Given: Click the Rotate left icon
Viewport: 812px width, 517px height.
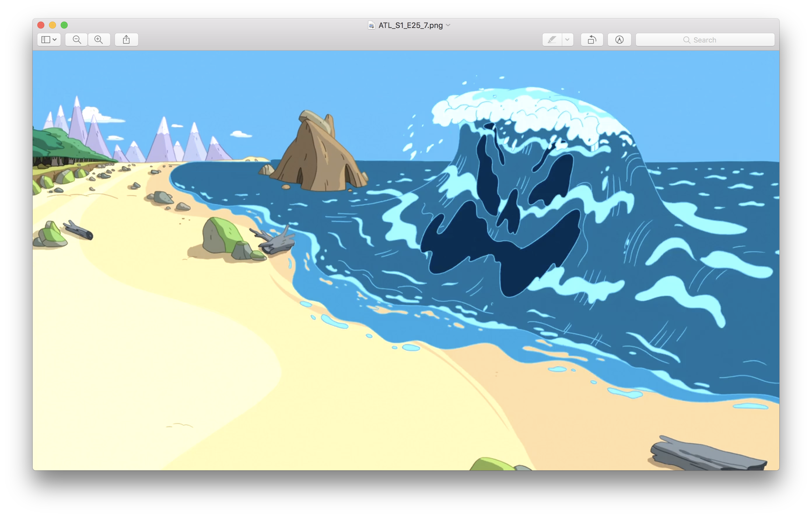Looking at the screenshot, I should tap(592, 39).
